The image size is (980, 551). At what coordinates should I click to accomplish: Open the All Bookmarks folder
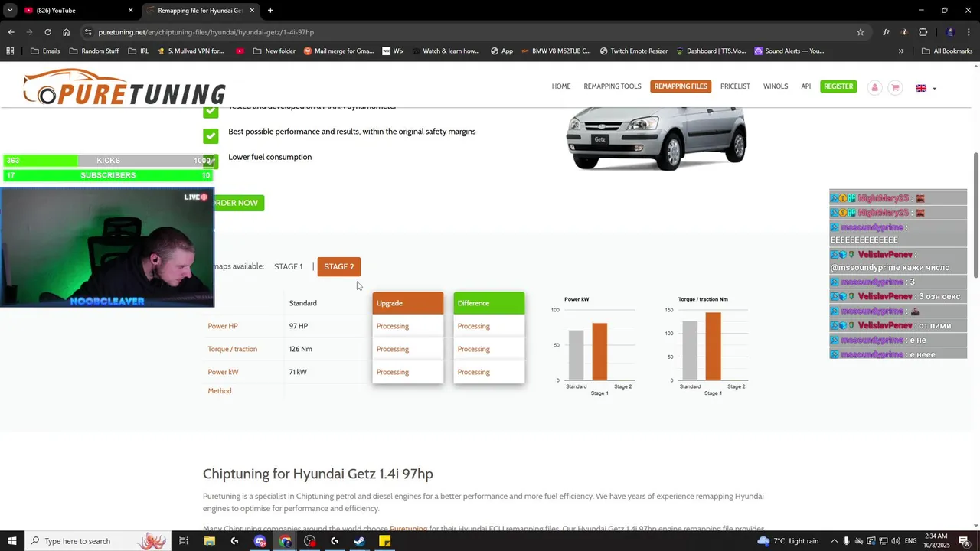tap(947, 51)
